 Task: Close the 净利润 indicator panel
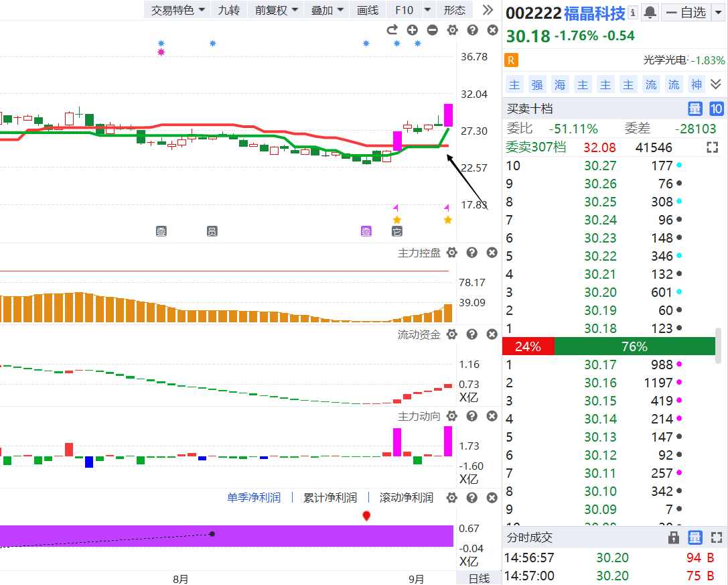[x=492, y=498]
